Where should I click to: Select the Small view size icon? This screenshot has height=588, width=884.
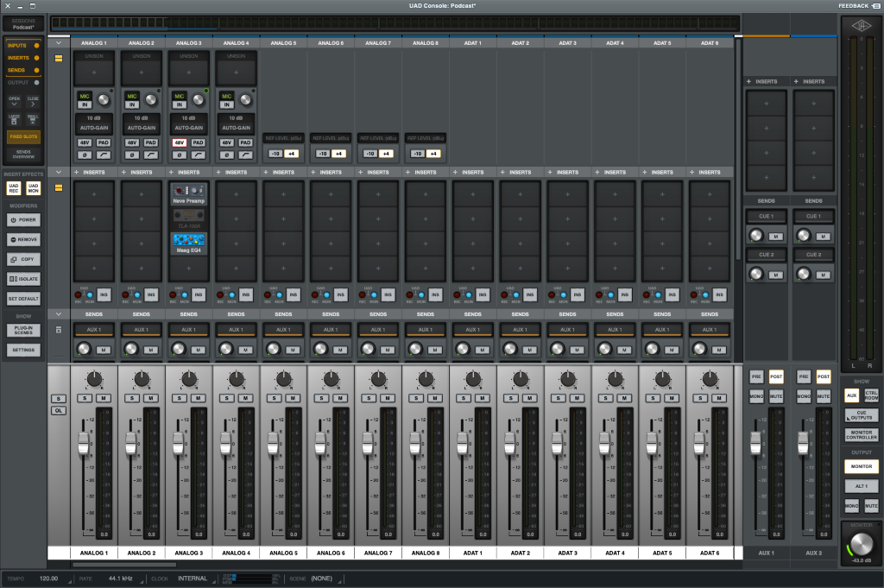[33, 120]
